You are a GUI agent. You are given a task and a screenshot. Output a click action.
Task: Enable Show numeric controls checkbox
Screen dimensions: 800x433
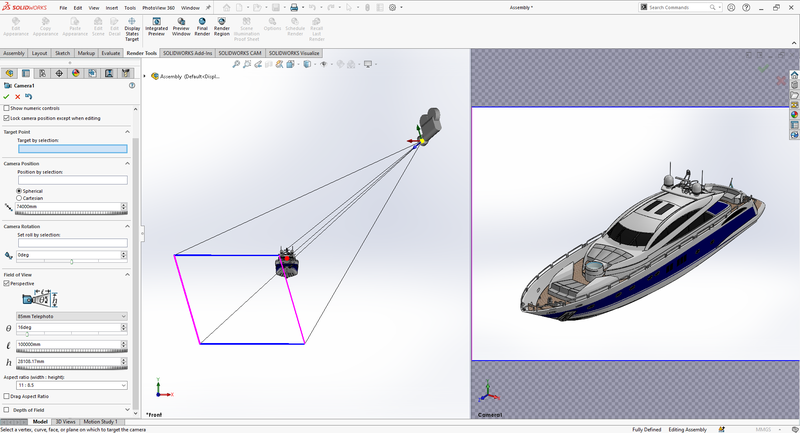coord(7,108)
